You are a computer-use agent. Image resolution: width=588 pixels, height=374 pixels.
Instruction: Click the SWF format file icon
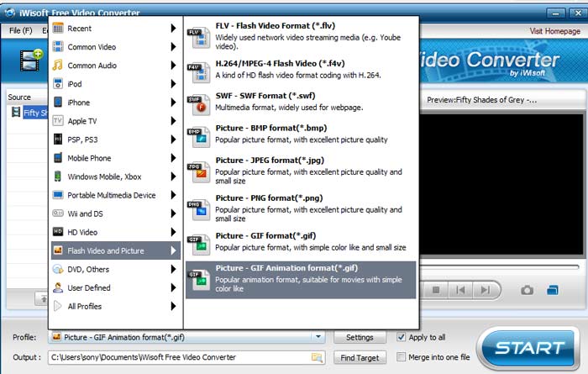pos(198,104)
